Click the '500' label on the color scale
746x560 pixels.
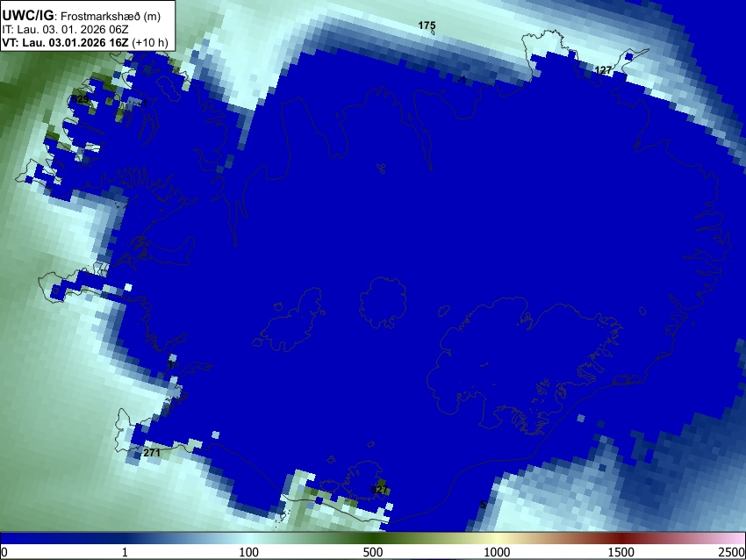click(x=373, y=552)
